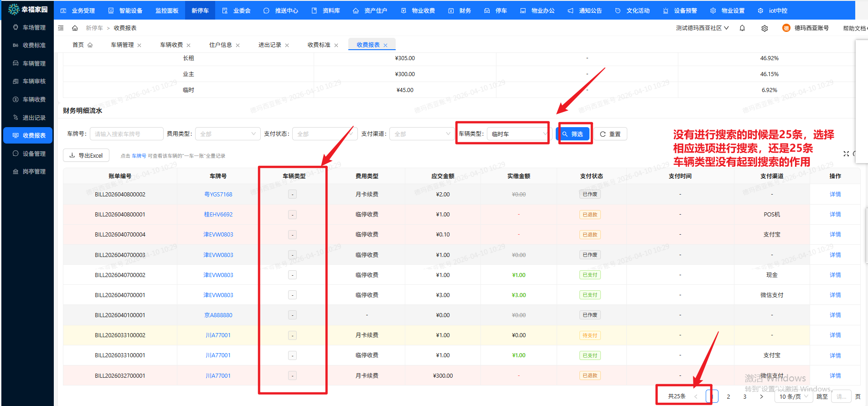Open the 物业收费 top menu

click(x=418, y=10)
